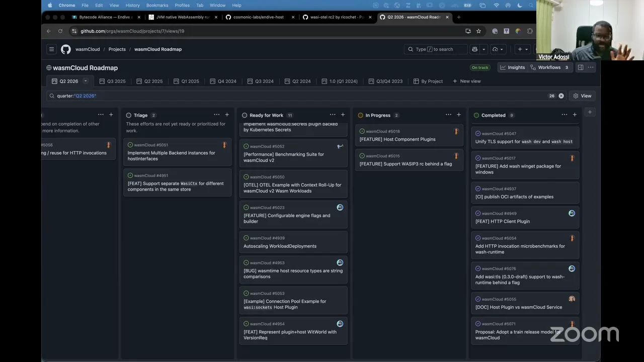Add a new column with the plus button
Screen dimensions: 644x362
coord(590,112)
